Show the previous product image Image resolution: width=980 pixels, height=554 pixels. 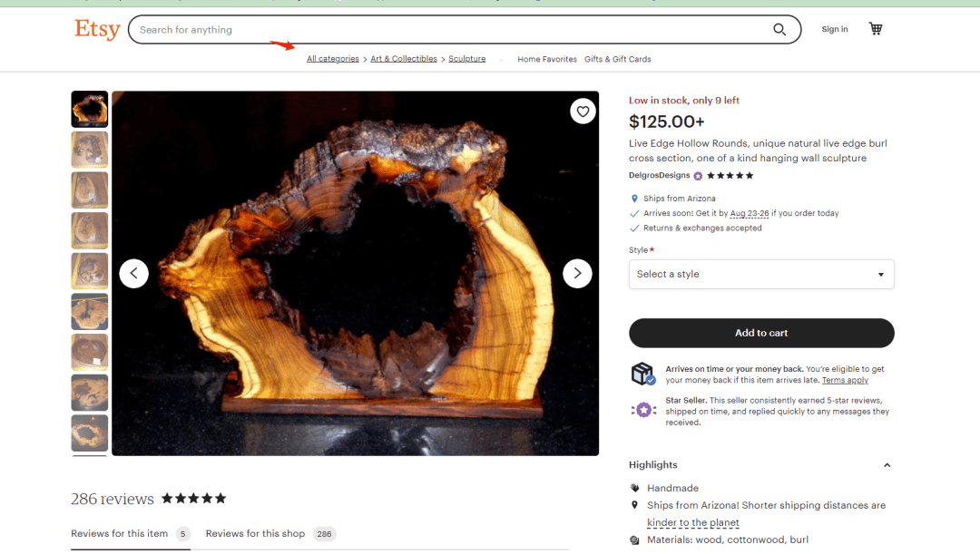point(133,273)
